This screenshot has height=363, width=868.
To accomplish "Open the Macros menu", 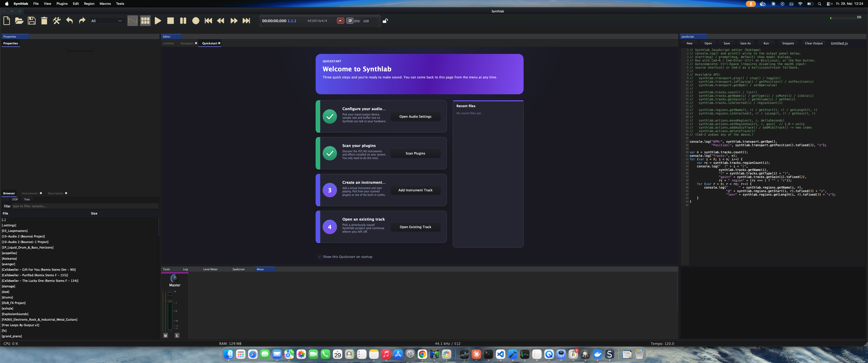I will 105,4.
